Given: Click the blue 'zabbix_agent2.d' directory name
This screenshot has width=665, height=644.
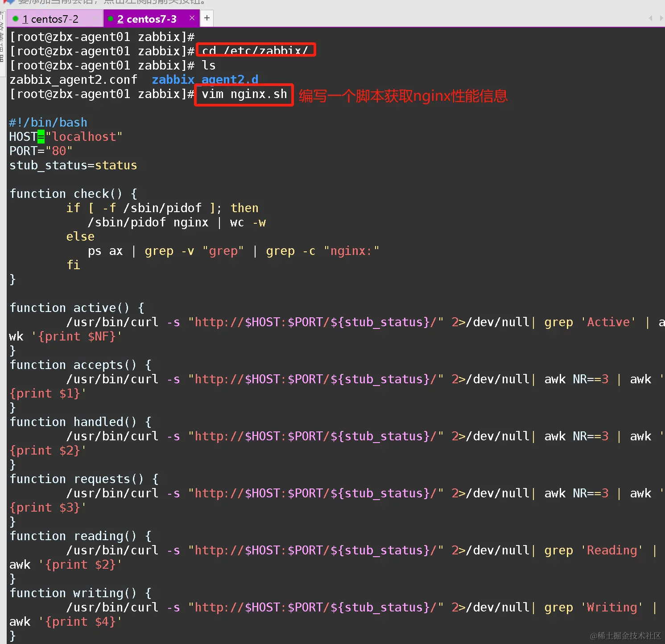Looking at the screenshot, I should 205,80.
